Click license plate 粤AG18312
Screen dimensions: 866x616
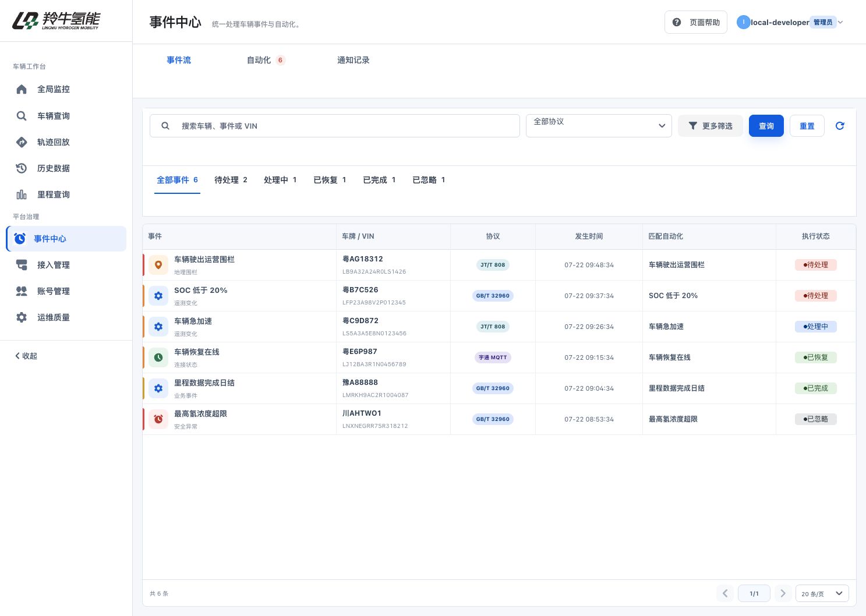tap(363, 259)
